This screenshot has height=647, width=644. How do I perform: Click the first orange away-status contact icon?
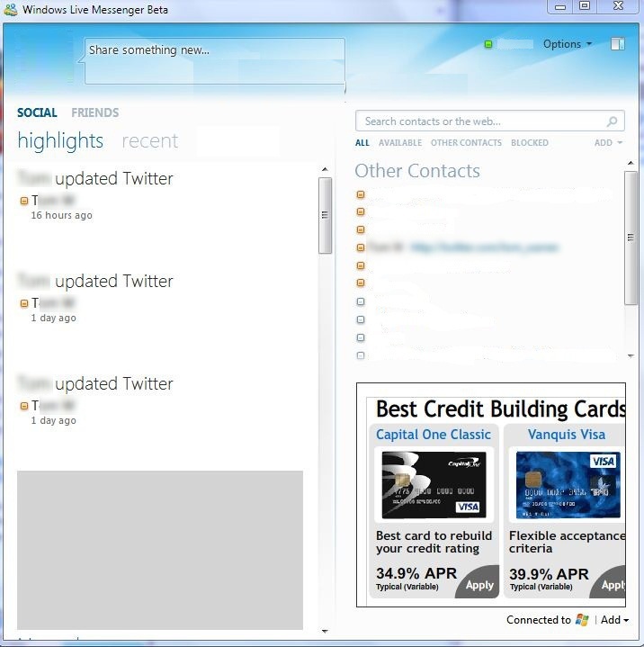coord(361,194)
